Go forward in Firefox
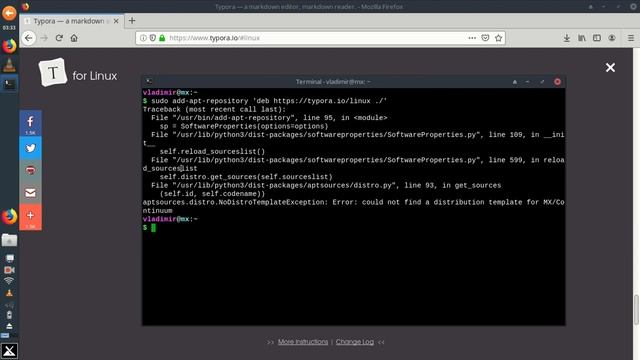Image resolution: width=640 pixels, height=360 pixels. pyautogui.click(x=44, y=38)
